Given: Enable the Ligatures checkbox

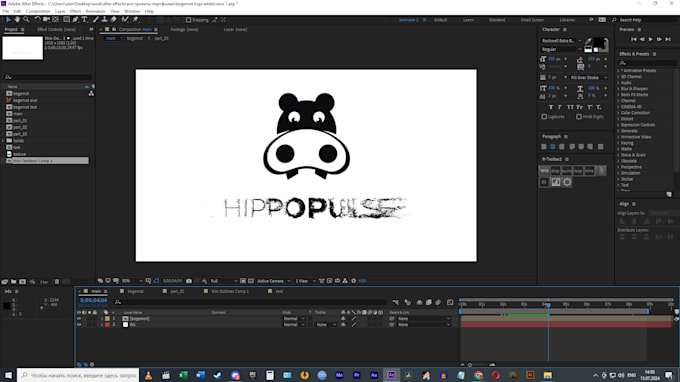Looking at the screenshot, I should pyautogui.click(x=544, y=117).
